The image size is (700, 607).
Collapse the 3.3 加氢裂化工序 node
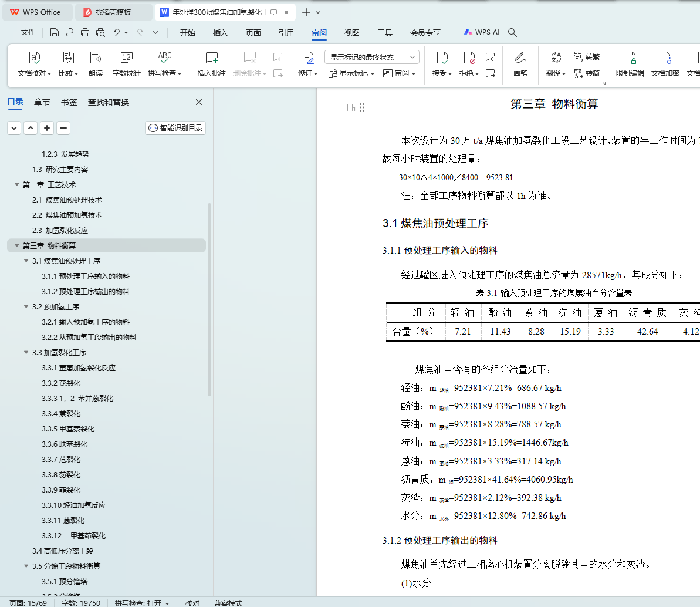tap(26, 352)
